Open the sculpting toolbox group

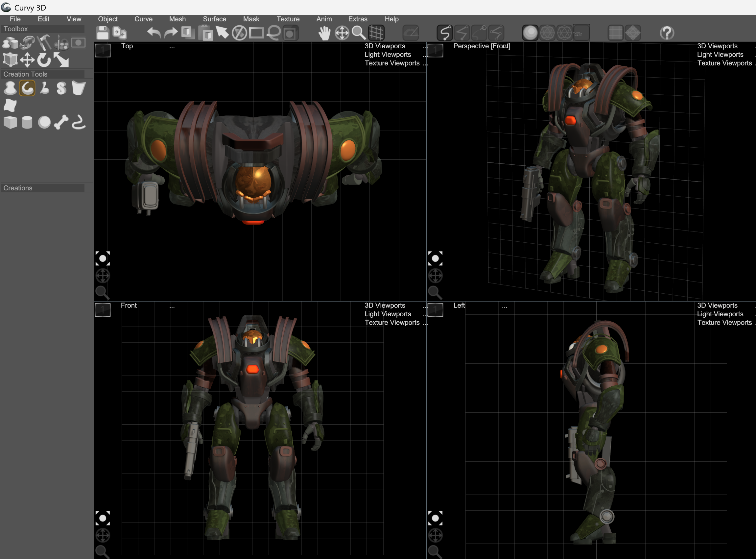point(27,43)
